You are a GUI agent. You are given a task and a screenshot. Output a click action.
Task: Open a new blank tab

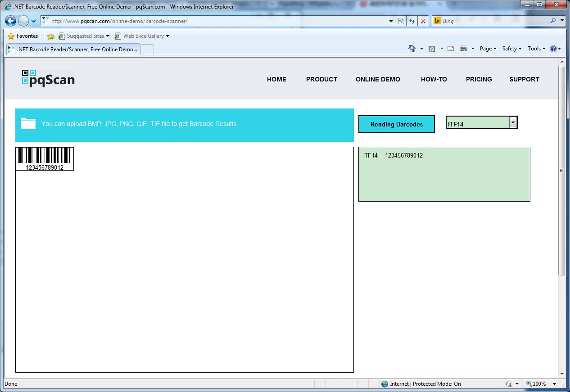tap(147, 50)
